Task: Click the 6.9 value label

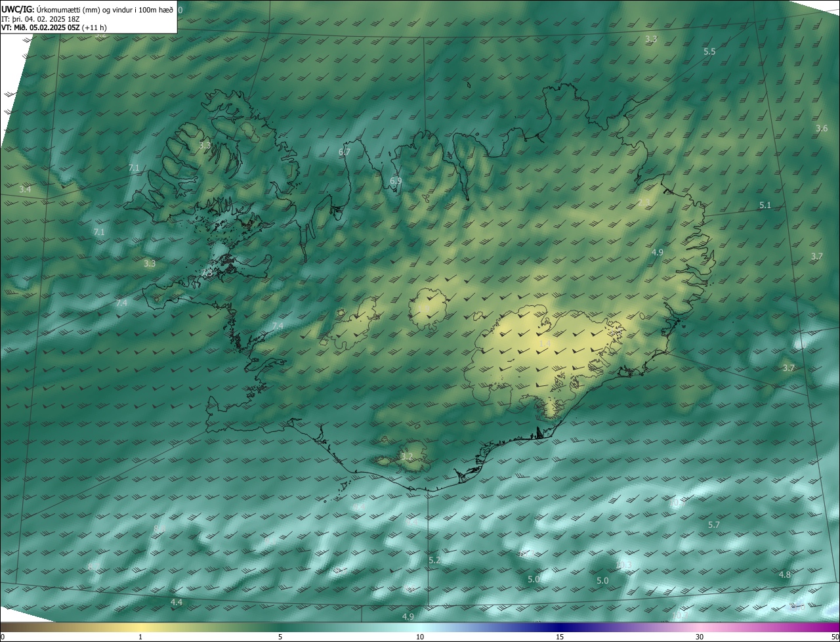Action: click(396, 181)
